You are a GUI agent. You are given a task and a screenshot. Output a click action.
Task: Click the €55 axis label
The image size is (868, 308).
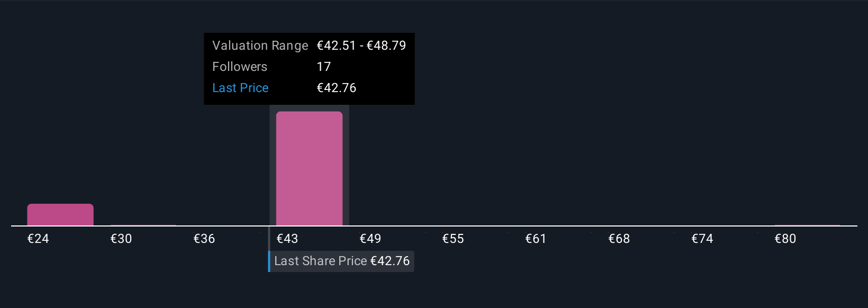pyautogui.click(x=453, y=239)
